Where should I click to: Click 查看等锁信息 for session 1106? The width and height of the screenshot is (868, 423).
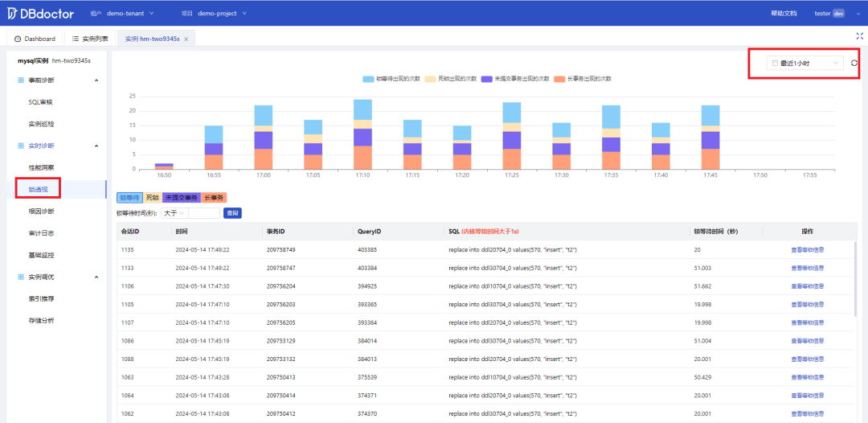pos(807,286)
